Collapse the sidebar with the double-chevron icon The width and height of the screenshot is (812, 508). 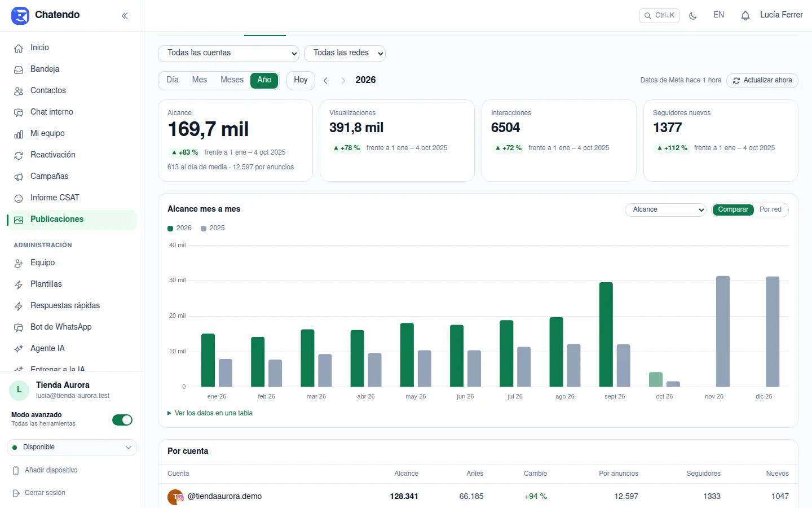point(125,16)
